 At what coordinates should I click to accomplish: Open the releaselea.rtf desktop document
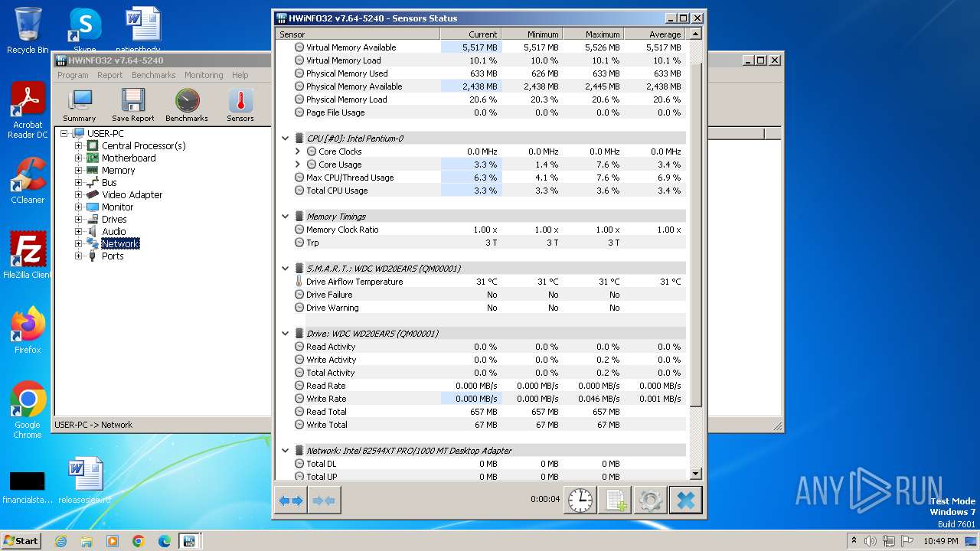[84, 481]
